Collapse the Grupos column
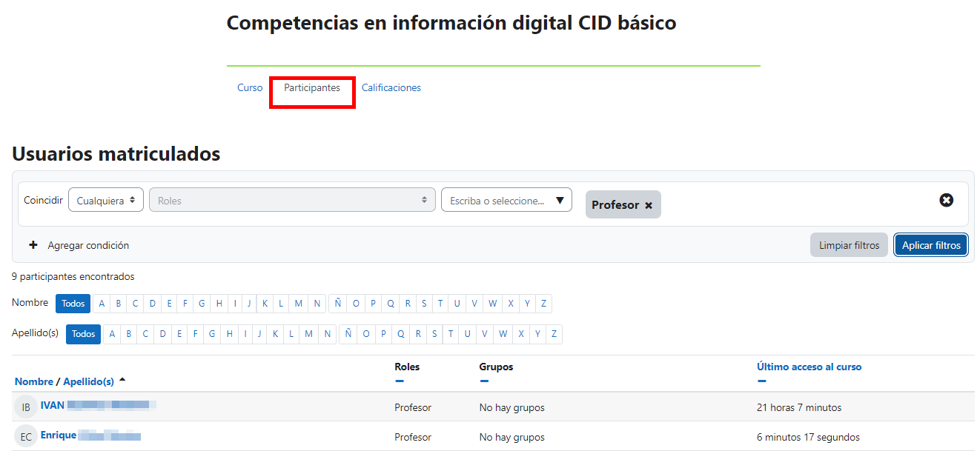This screenshot has width=980, height=451. click(484, 381)
